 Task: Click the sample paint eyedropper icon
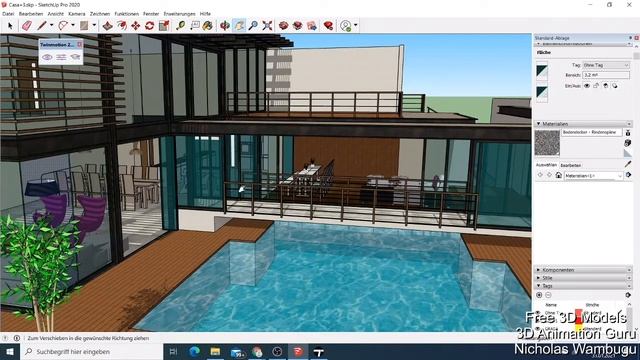[x=628, y=164]
